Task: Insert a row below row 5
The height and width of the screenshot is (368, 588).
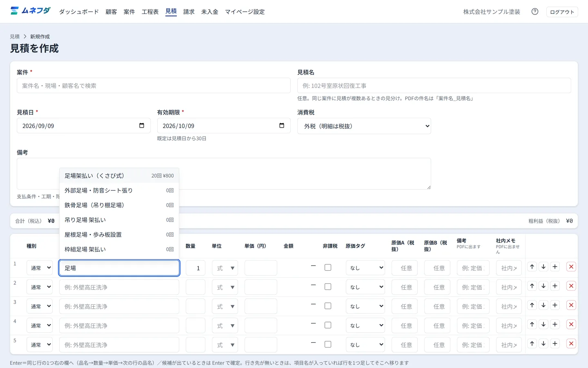Action: (555, 343)
